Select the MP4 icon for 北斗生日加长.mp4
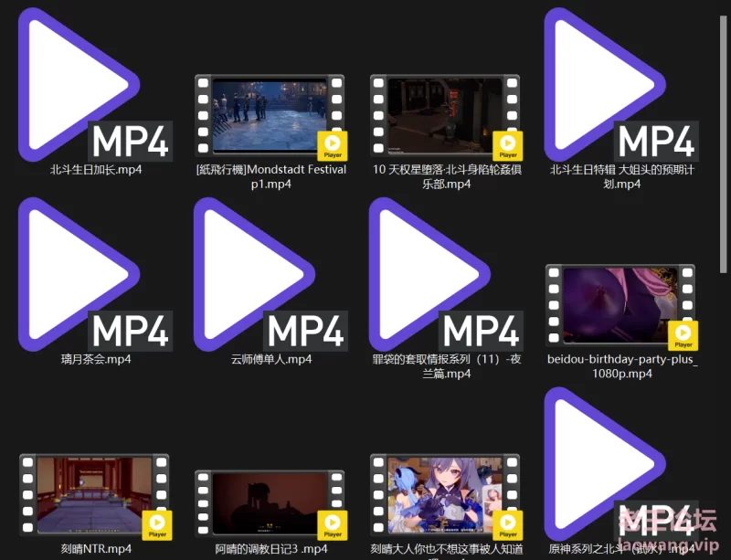The height and width of the screenshot is (560, 731). pyautogui.click(x=96, y=85)
